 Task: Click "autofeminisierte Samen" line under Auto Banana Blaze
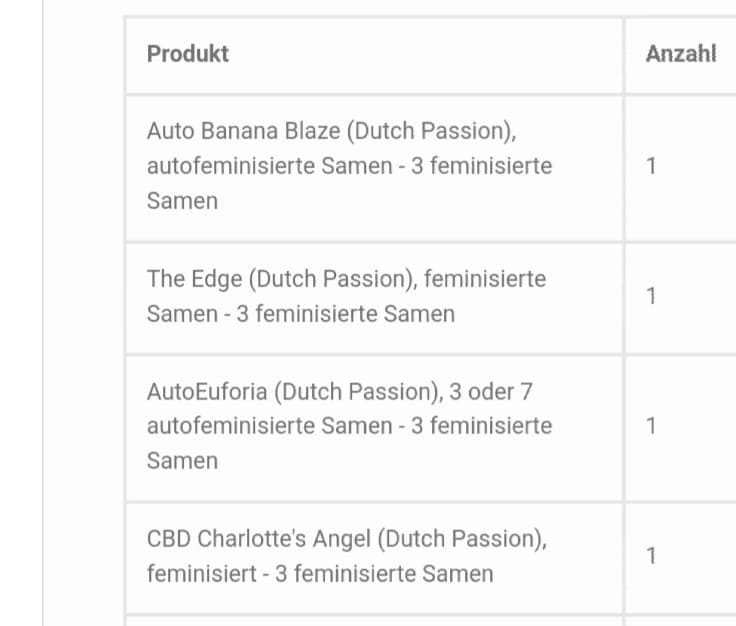pos(269,166)
